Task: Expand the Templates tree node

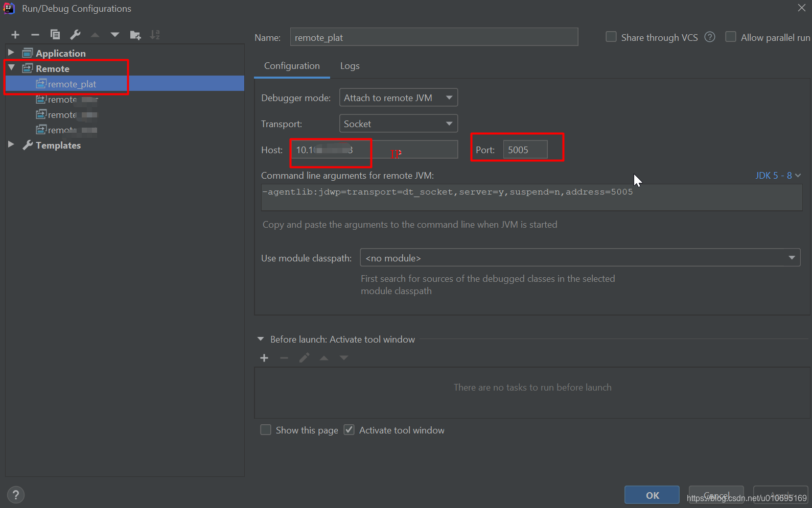Action: pos(11,144)
